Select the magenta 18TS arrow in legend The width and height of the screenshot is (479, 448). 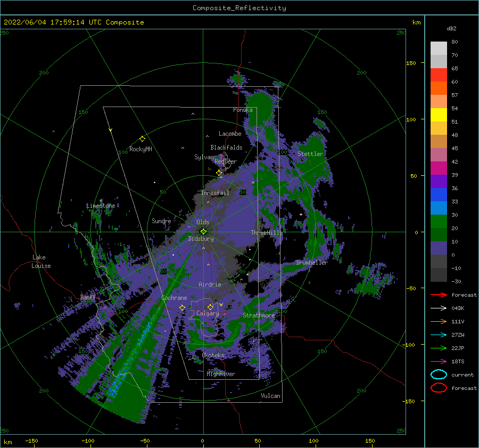click(x=439, y=362)
